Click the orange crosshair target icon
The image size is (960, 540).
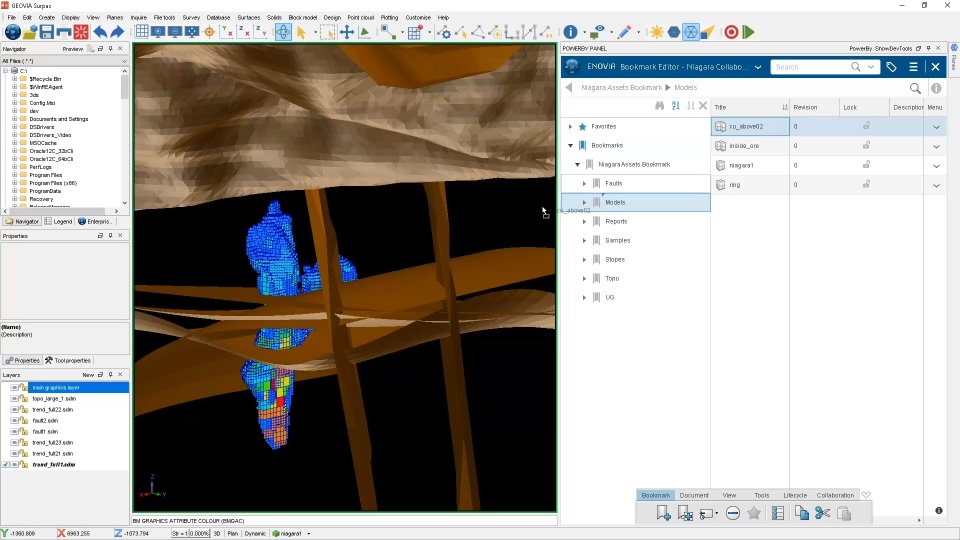pos(209,32)
